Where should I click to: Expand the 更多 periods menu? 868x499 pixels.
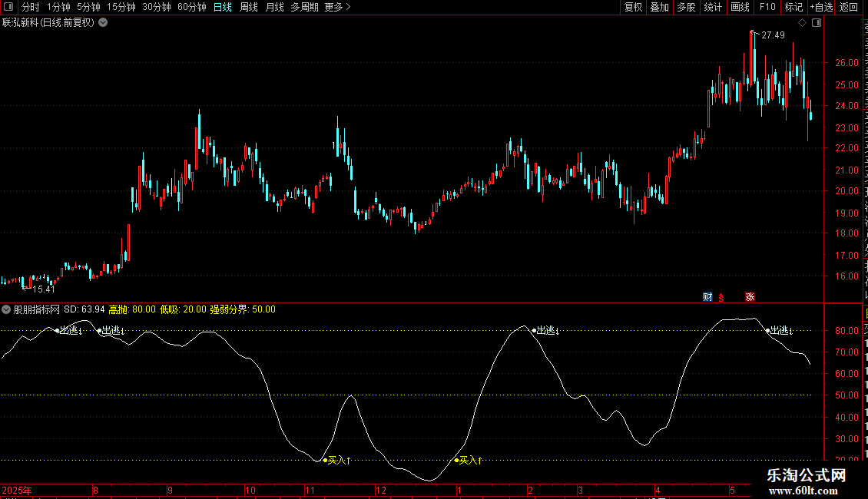click(x=338, y=7)
